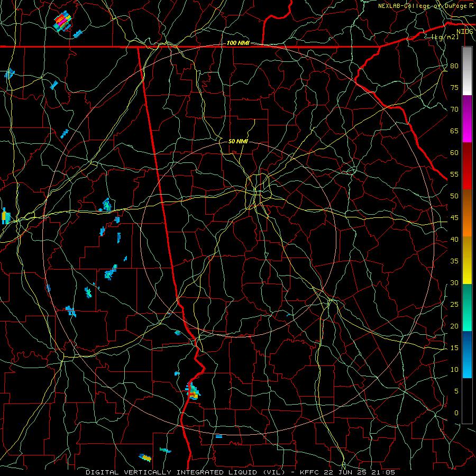The image size is (476, 476).
Task: Click the [kg/m2] units label
Action: coord(445,37)
